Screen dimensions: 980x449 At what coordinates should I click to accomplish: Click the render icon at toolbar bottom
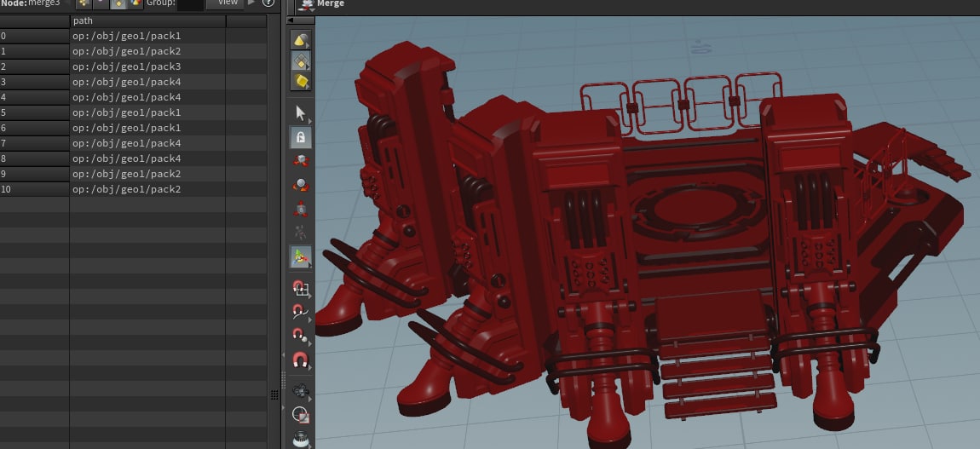point(301,438)
